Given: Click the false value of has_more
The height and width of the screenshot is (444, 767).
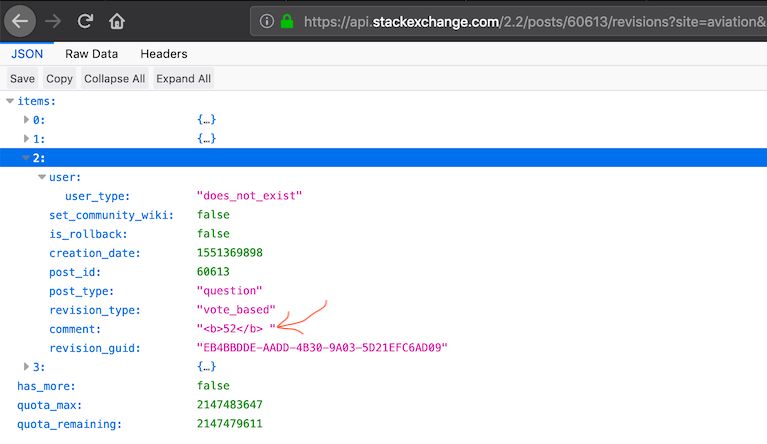Looking at the screenshot, I should pos(213,386).
